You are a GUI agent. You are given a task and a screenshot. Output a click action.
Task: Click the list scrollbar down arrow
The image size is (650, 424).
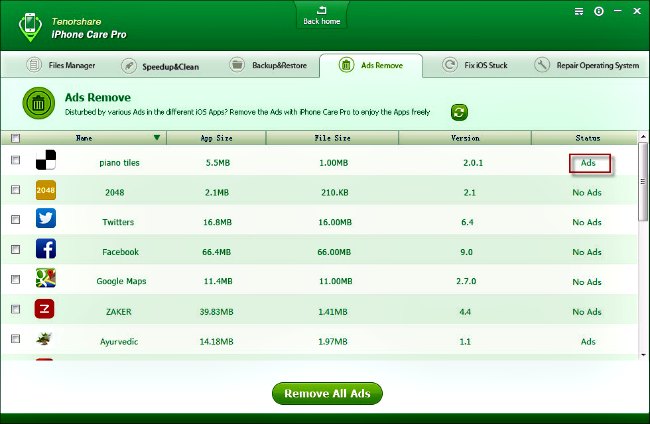pyautogui.click(x=643, y=355)
